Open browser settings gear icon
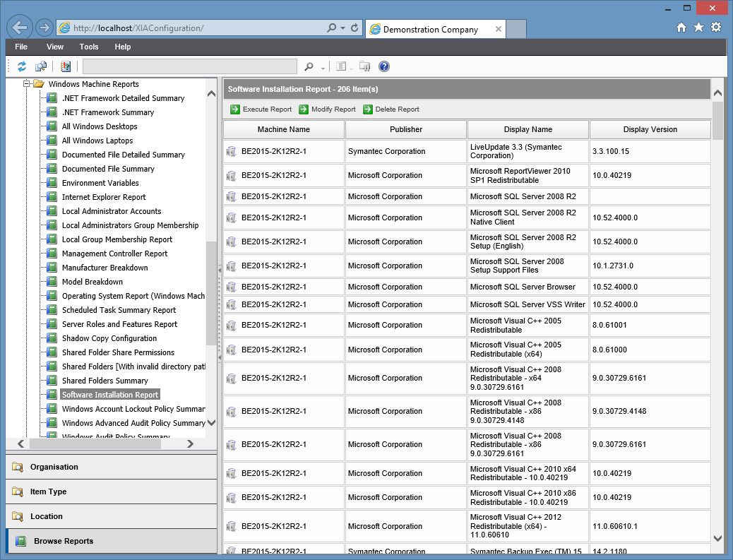Viewport: 733px width, 560px height. click(716, 27)
